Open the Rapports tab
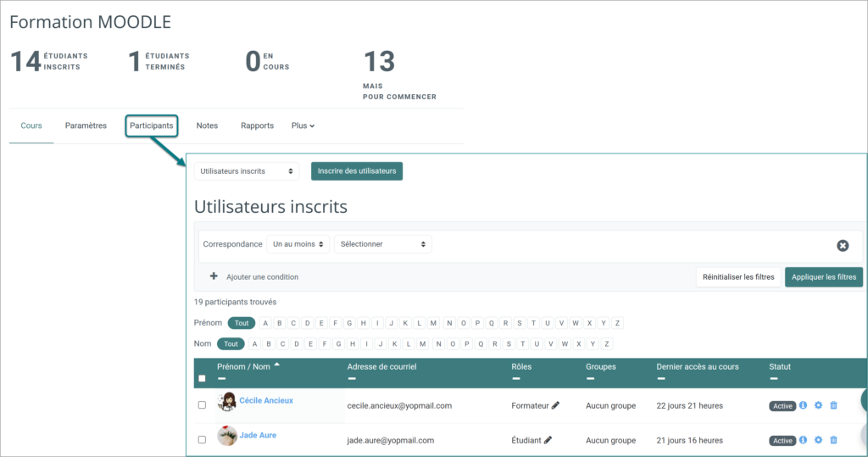 (257, 125)
